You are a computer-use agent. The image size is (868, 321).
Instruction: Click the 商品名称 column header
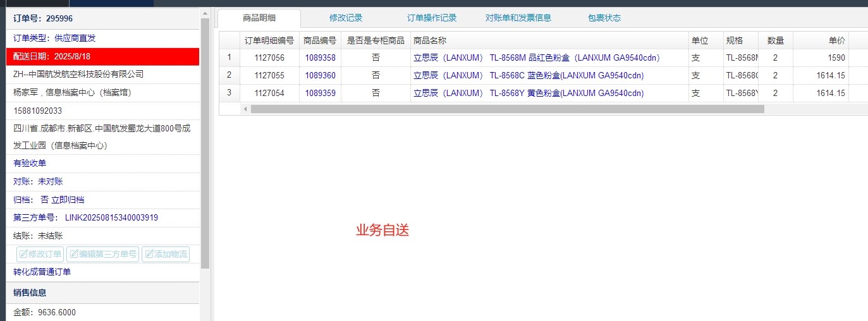click(430, 40)
